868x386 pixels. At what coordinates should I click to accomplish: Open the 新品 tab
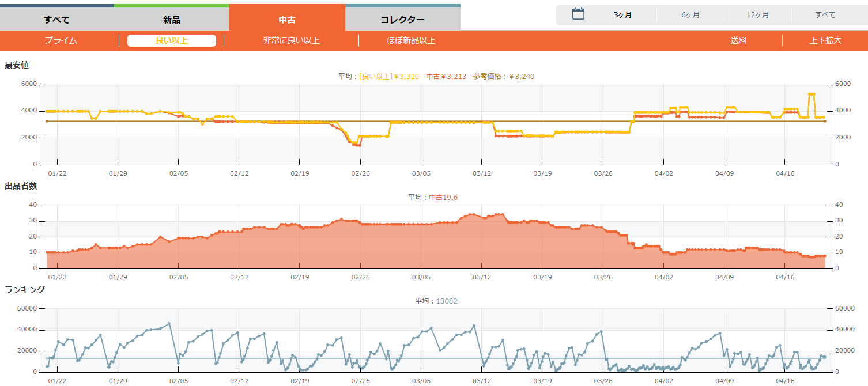tap(172, 20)
